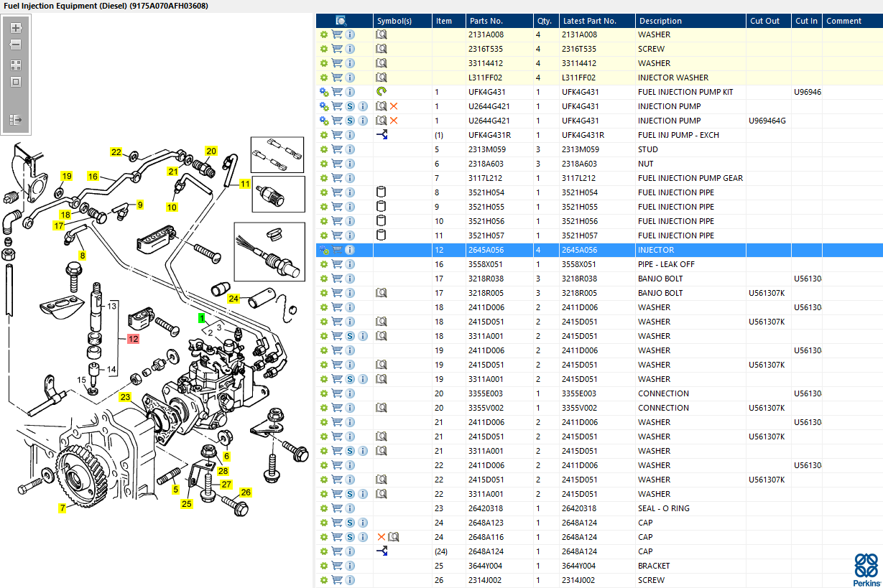Click callout 26 next to bolt
883x588 pixels.
246,493
